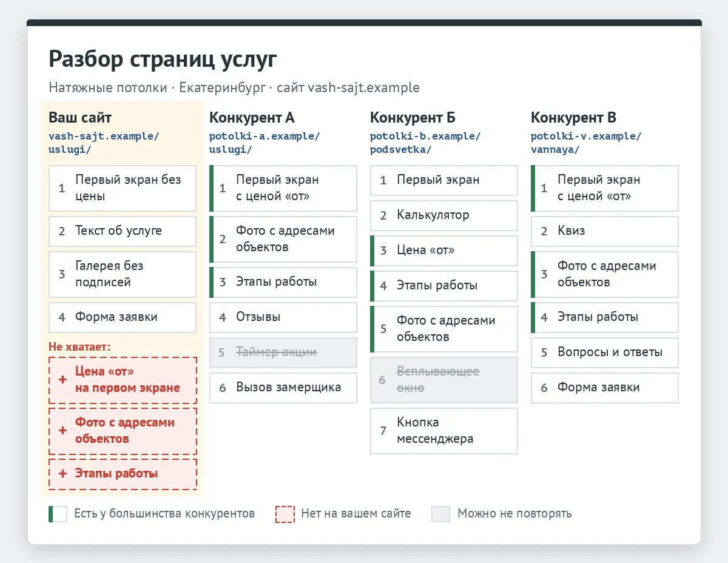
Task: Select Конкурент В card «Первый экран с ценой от»
Action: coord(605,188)
